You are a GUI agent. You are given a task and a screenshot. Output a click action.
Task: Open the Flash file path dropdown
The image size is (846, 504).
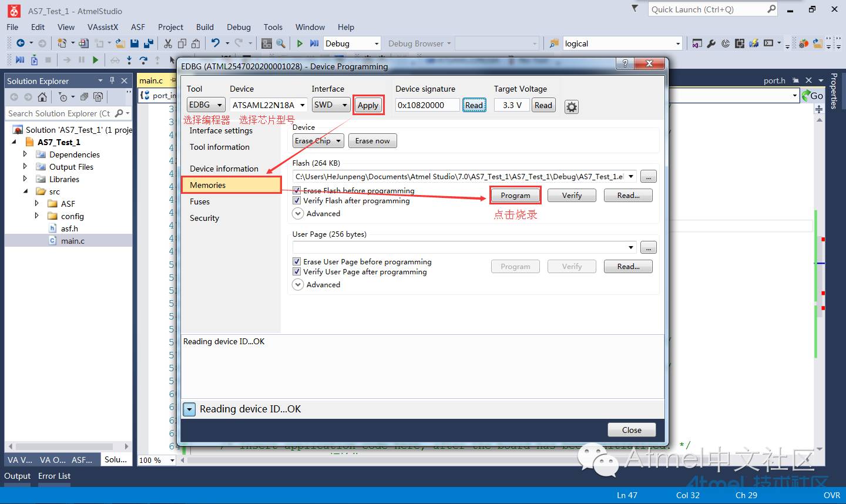(x=631, y=176)
